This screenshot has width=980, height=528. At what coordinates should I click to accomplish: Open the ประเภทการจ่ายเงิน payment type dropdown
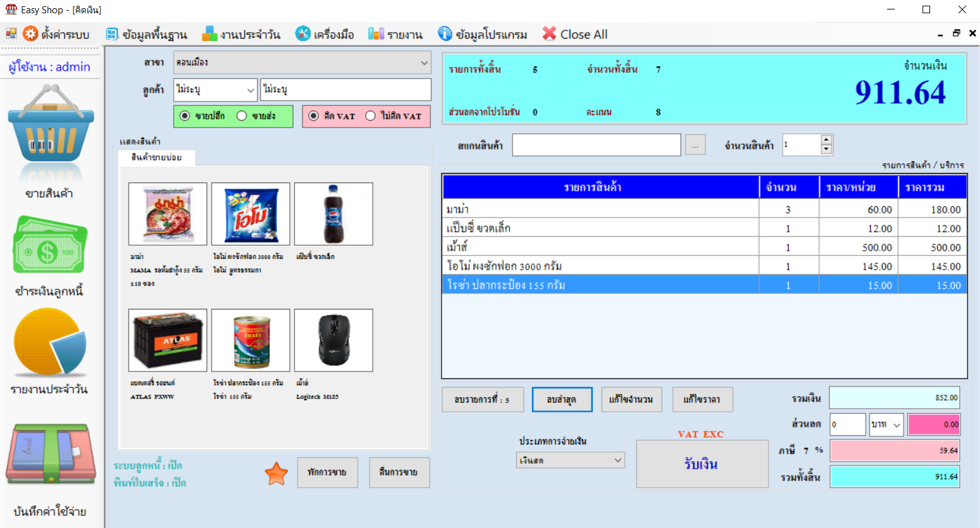[x=571, y=460]
